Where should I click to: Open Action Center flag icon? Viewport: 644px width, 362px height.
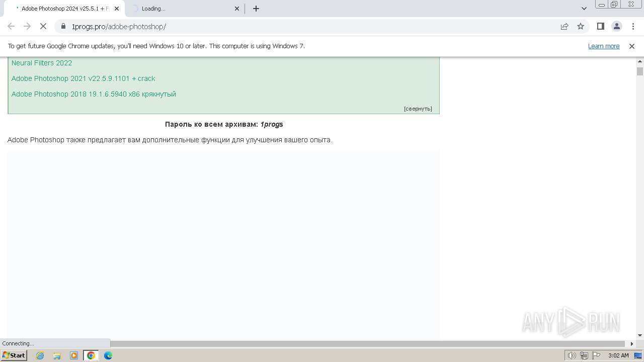(596, 355)
